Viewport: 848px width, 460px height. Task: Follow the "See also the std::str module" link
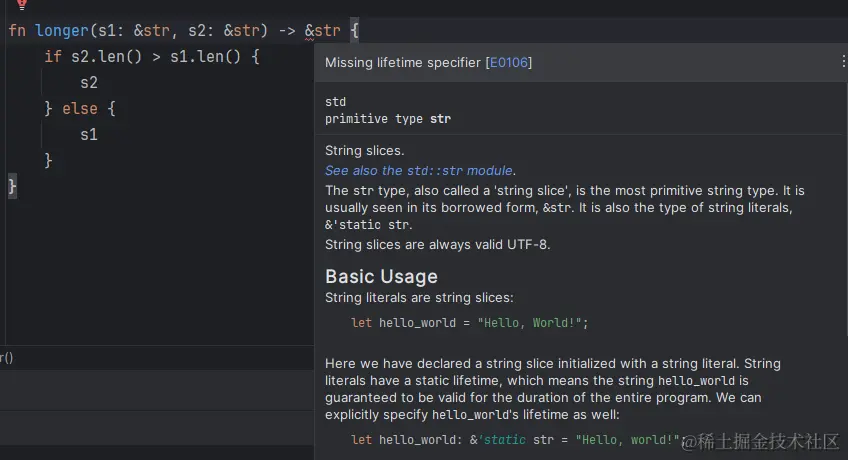coord(420,170)
